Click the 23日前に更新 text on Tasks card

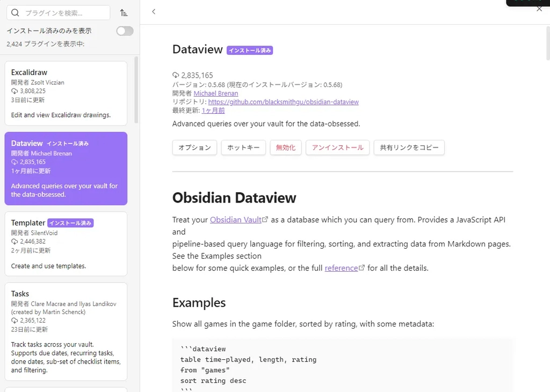pyautogui.click(x=30, y=330)
